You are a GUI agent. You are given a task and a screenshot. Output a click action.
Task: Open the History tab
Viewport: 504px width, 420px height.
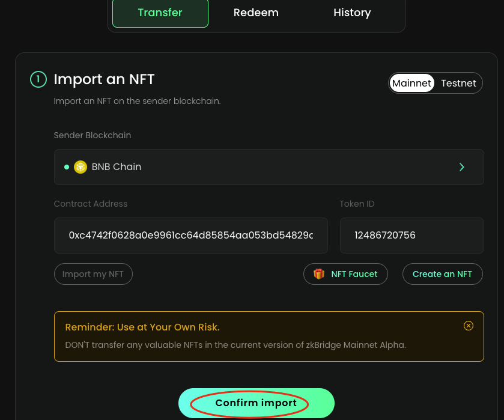352,13
